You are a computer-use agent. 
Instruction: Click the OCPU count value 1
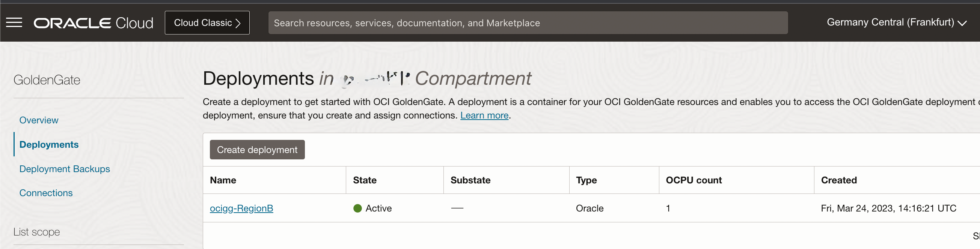[668, 208]
